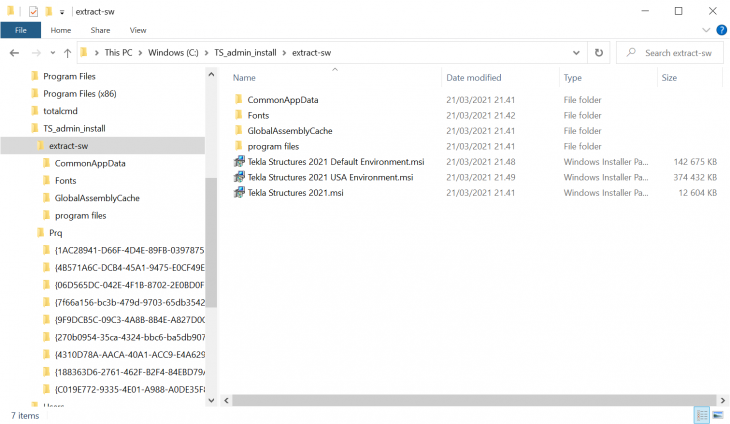
Task: Click This PC in the breadcrumb
Action: [x=118, y=53]
